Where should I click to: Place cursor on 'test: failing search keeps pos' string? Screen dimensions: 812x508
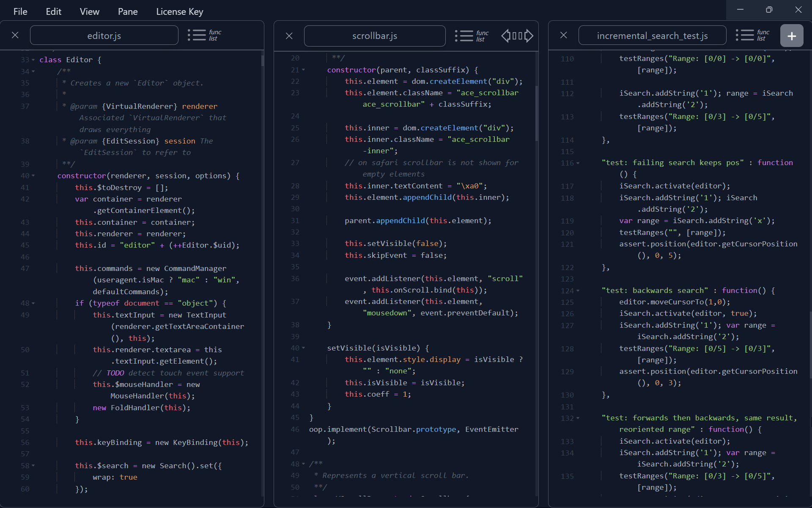[673, 163]
